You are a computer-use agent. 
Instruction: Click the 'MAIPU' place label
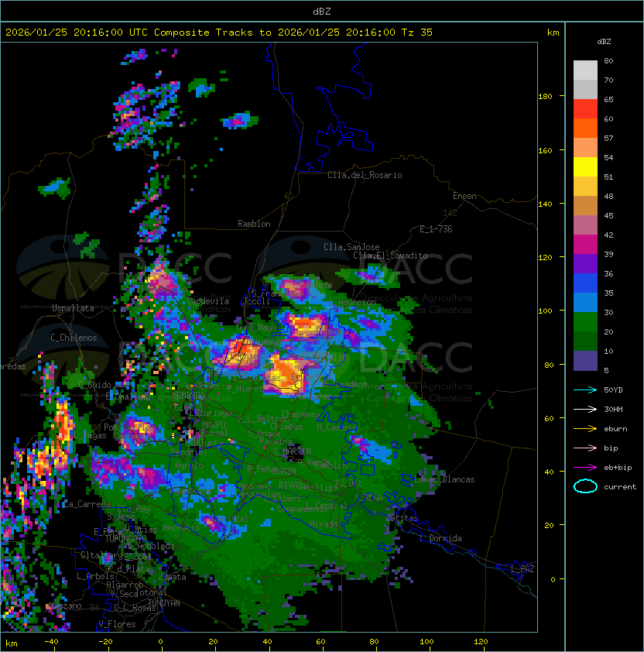tap(214, 425)
